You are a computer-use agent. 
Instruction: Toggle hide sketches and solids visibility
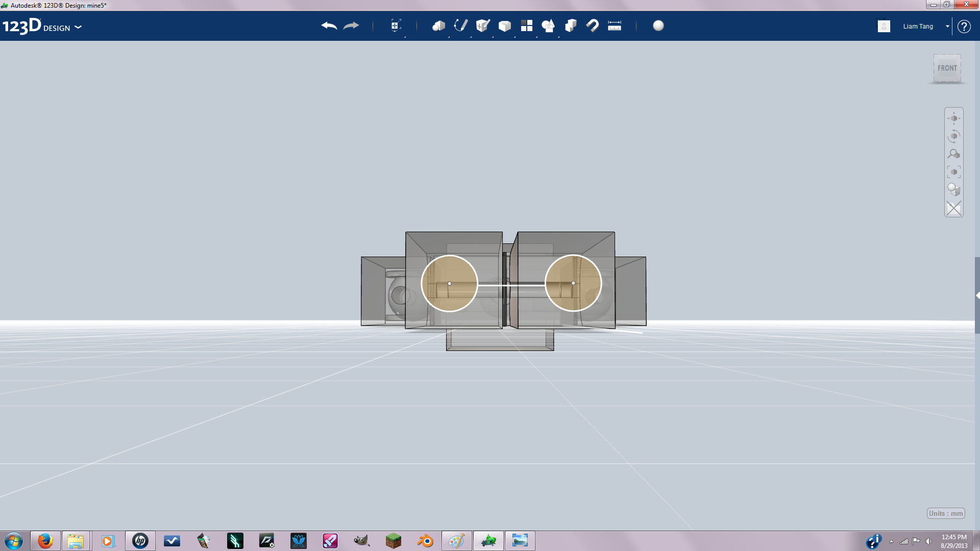(x=954, y=208)
